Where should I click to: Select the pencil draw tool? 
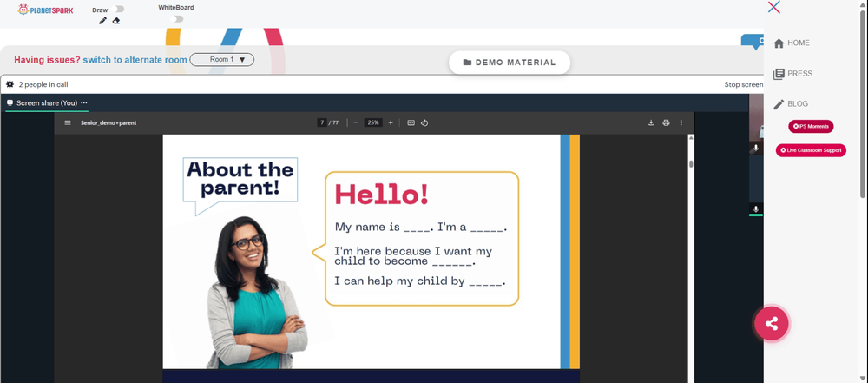click(102, 21)
